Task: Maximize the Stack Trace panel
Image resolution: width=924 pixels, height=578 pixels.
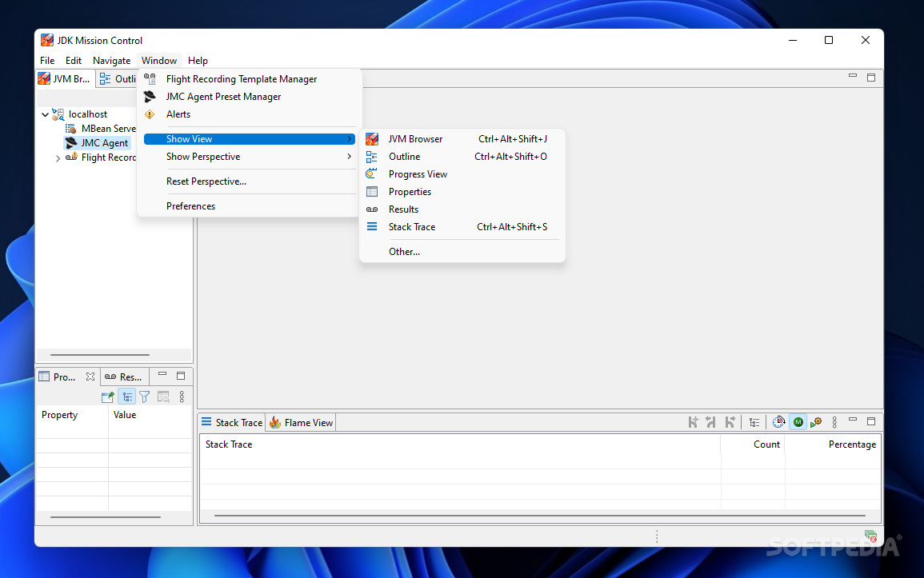Action: [x=871, y=421]
